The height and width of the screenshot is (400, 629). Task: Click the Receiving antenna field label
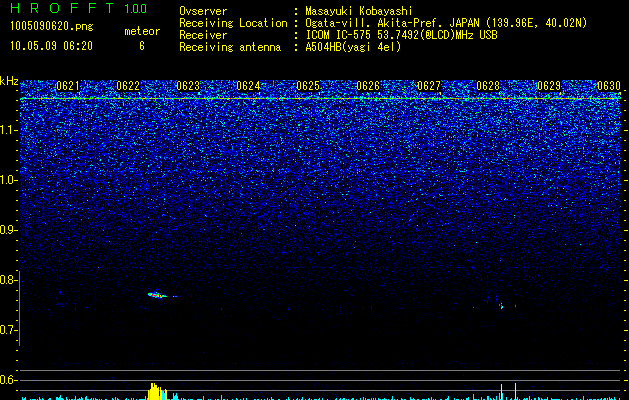(230, 47)
